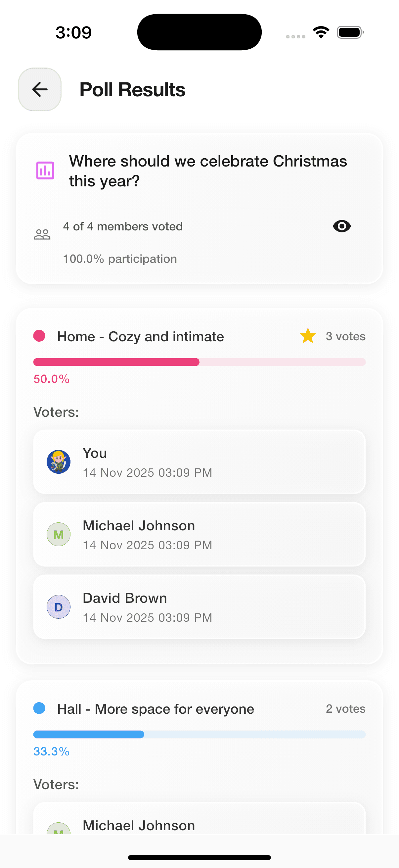This screenshot has width=399, height=868.
Task: Tap the 3 votes label
Action: point(345,336)
